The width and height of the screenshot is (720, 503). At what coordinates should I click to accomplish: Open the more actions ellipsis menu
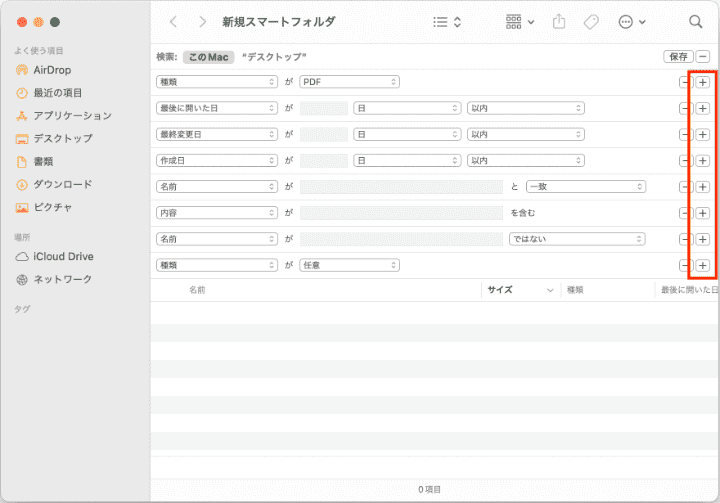[632, 21]
